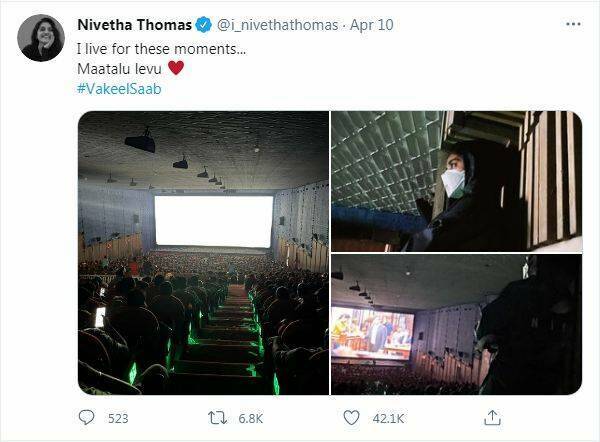The height and width of the screenshot is (442, 600).
Task: Open the three-dot more options menu
Action: tap(573, 24)
